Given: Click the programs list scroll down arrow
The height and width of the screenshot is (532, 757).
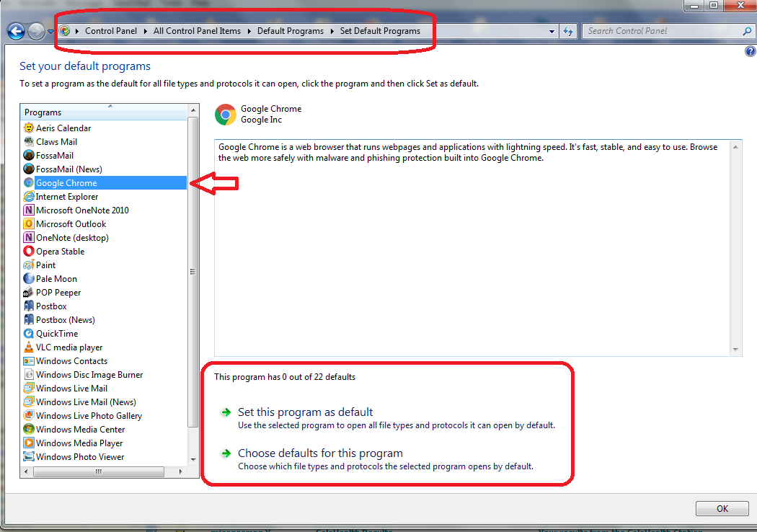Looking at the screenshot, I should click(193, 459).
